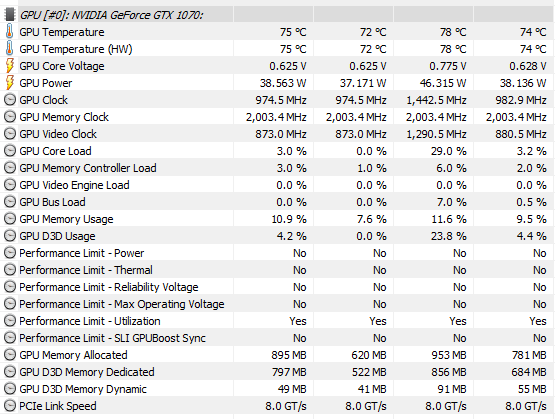Image resolution: width=555 pixels, height=419 pixels.
Task: Select GPU D3D Memory Dedicated row
Action: 278,372
